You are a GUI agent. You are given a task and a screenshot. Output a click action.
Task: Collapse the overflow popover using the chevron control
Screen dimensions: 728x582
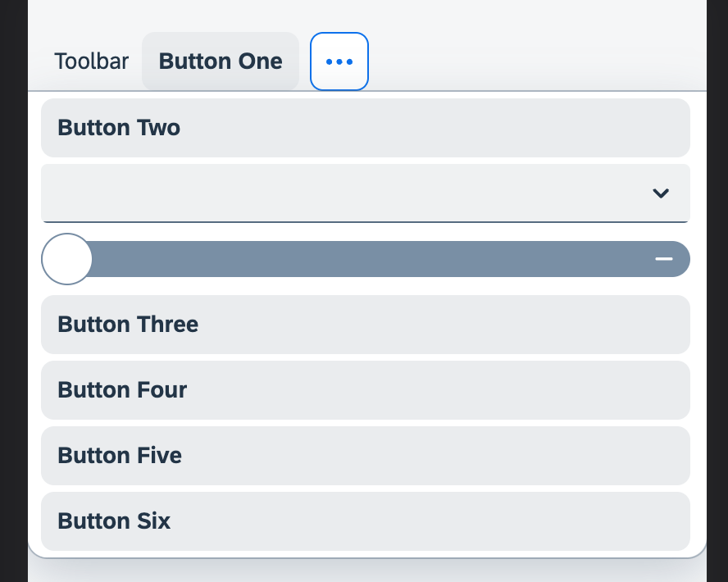660,193
